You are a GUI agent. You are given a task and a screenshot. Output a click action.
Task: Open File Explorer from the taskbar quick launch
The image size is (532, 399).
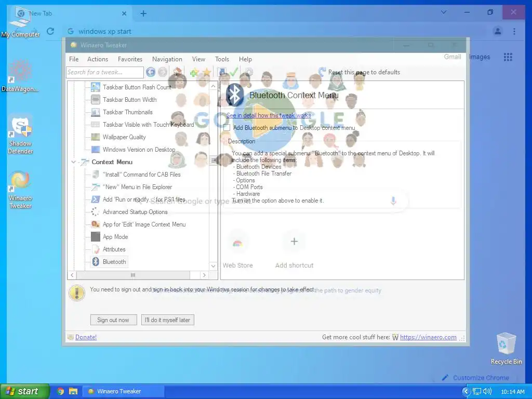[x=73, y=391]
